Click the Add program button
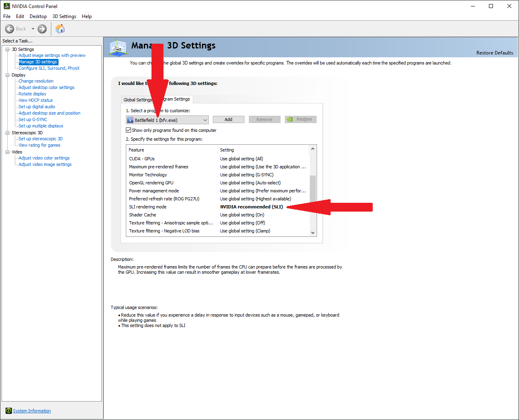519x420 pixels. click(x=228, y=119)
